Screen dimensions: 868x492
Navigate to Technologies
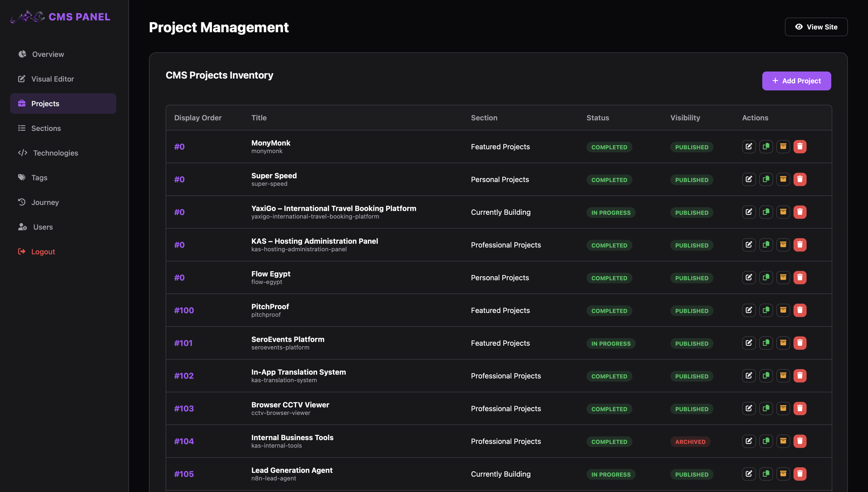point(63,153)
